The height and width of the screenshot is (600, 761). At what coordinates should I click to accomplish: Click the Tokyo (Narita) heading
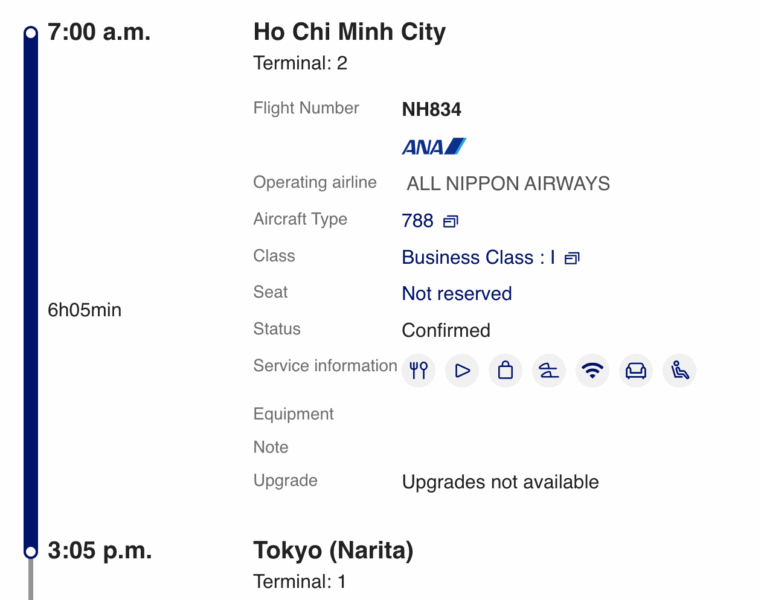333,550
